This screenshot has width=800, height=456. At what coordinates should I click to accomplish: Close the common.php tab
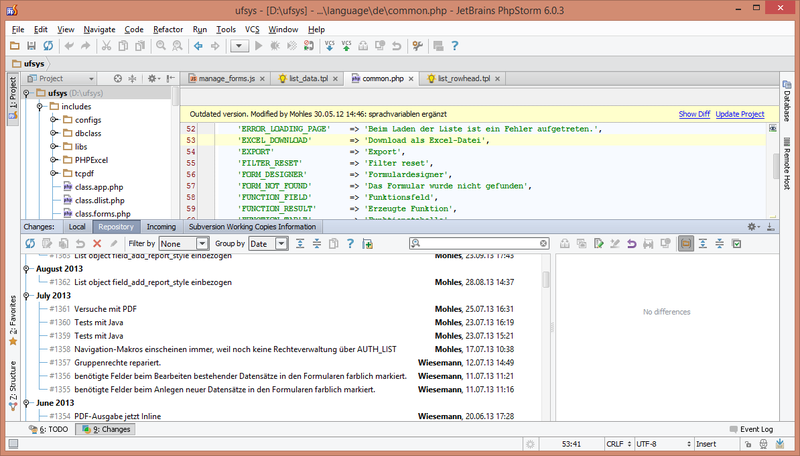coord(411,79)
